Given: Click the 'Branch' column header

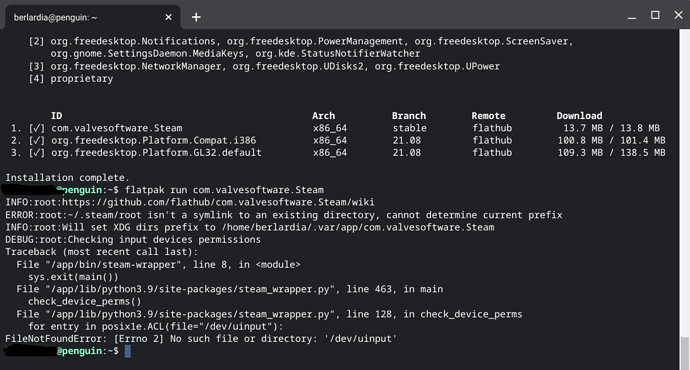Looking at the screenshot, I should pyautogui.click(x=409, y=116).
